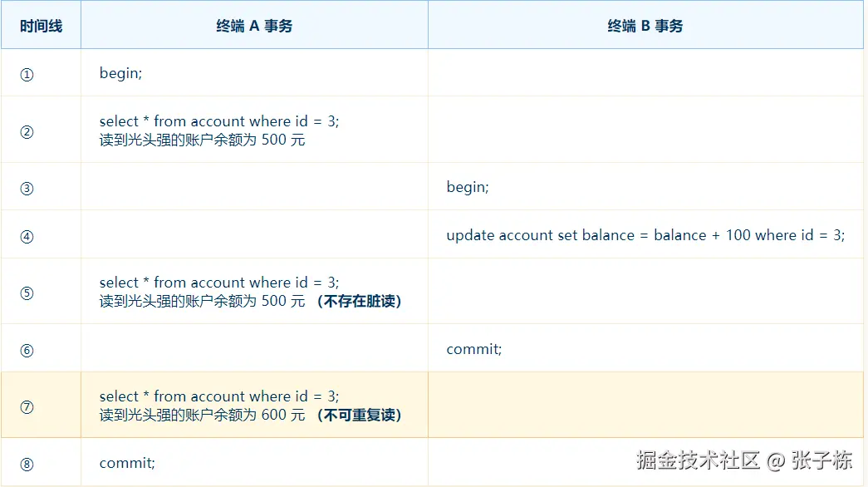The width and height of the screenshot is (868, 487).
Task: Select the step ② timeline number
Action: [27, 132]
